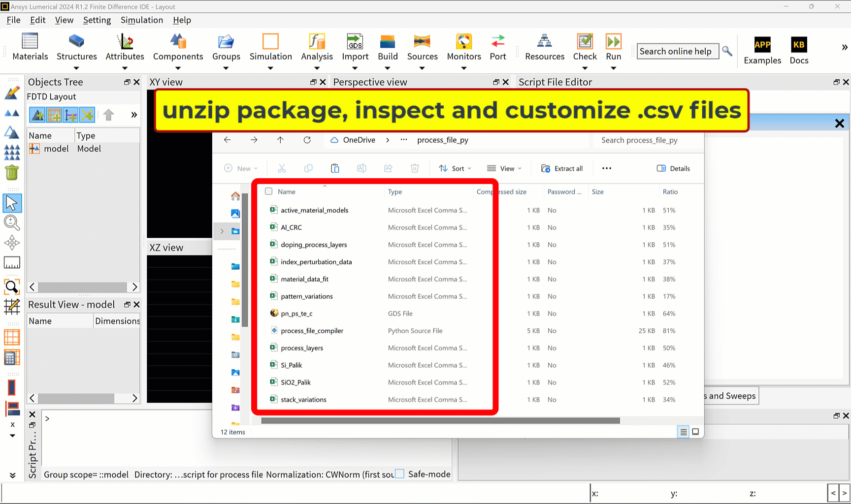Focus the Search online help field
The width and height of the screenshot is (851, 504).
(x=678, y=51)
